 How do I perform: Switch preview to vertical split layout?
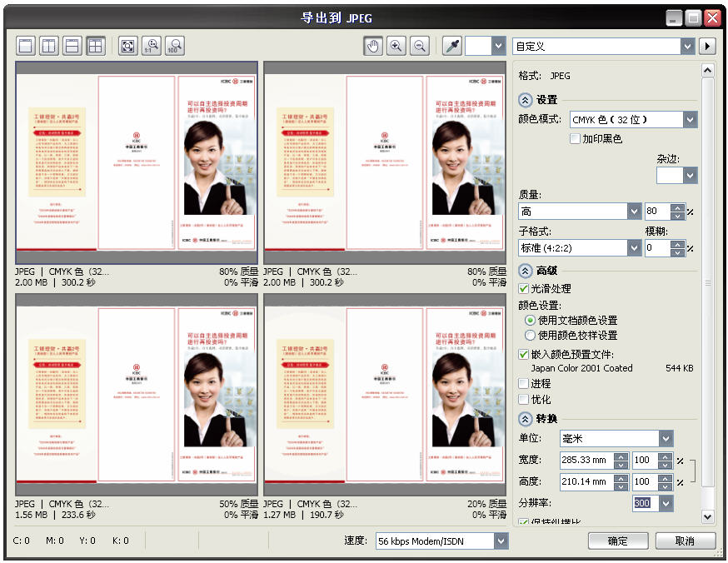pyautogui.click(x=48, y=46)
